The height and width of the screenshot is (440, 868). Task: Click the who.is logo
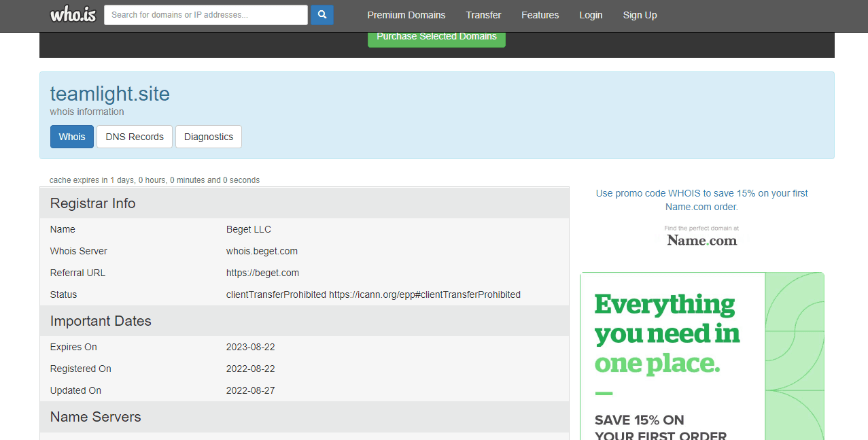click(x=73, y=15)
